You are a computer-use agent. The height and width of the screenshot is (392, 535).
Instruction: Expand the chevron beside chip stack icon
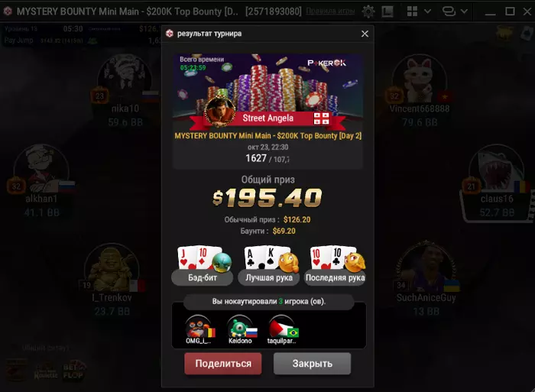(464, 11)
